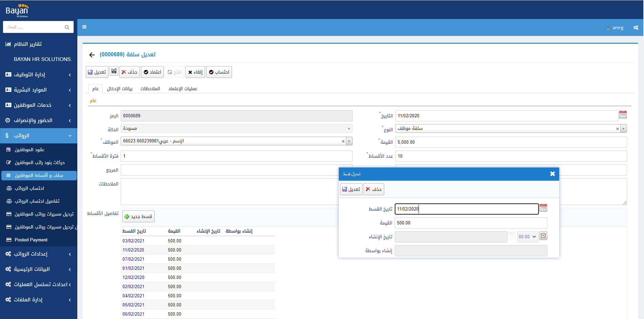Click the القيمة field showing 5,000.00
Image resolution: width=644 pixels, height=319 pixels.
(x=511, y=142)
